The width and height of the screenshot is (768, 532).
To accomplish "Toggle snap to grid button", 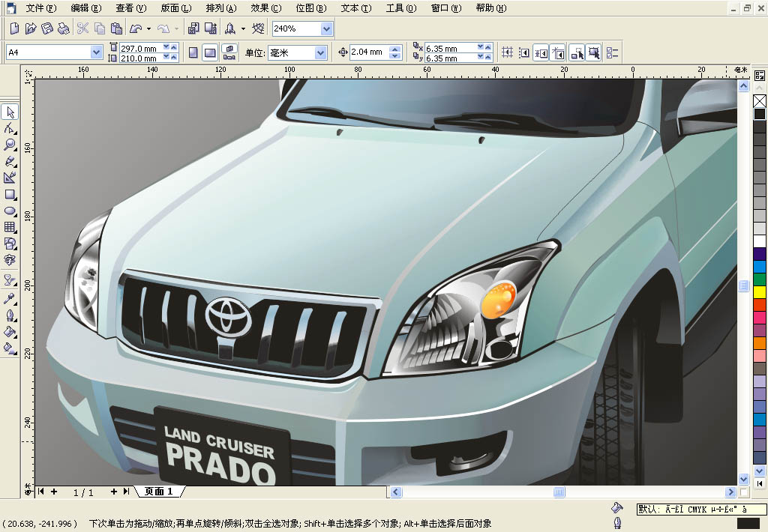I will click(x=508, y=52).
